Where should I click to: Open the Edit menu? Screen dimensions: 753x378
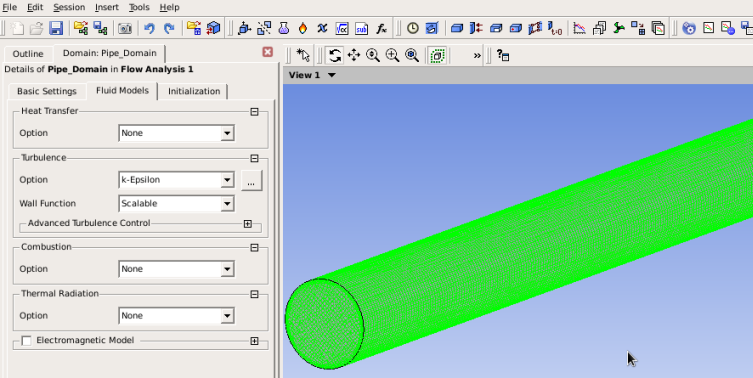pos(35,7)
